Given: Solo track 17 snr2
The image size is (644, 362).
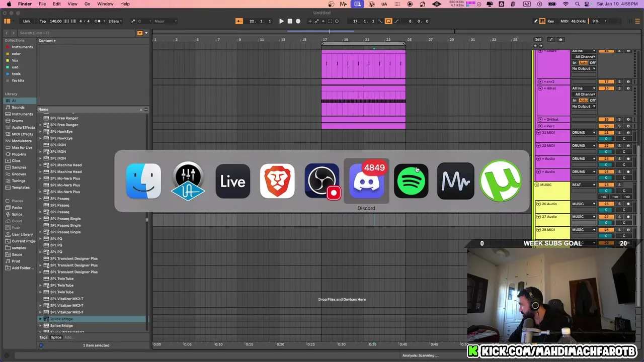Looking at the screenshot, I should pyautogui.click(x=619, y=81).
